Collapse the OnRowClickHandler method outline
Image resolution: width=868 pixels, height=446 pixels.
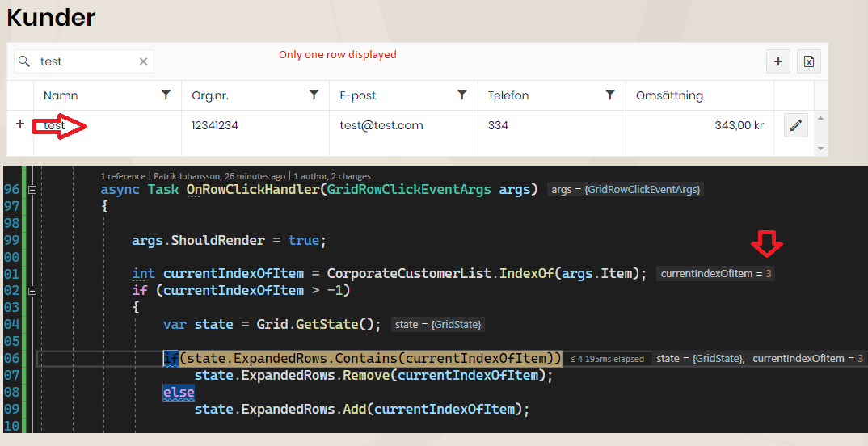coord(32,190)
